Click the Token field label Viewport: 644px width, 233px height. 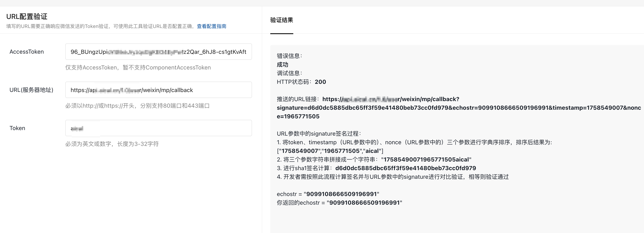click(x=17, y=128)
